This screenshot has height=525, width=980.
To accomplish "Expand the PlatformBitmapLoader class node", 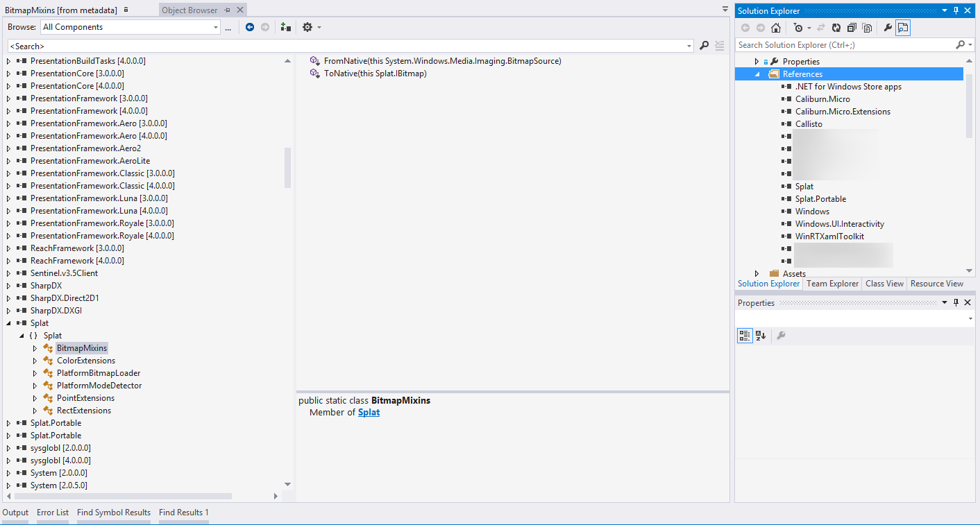I will (35, 373).
